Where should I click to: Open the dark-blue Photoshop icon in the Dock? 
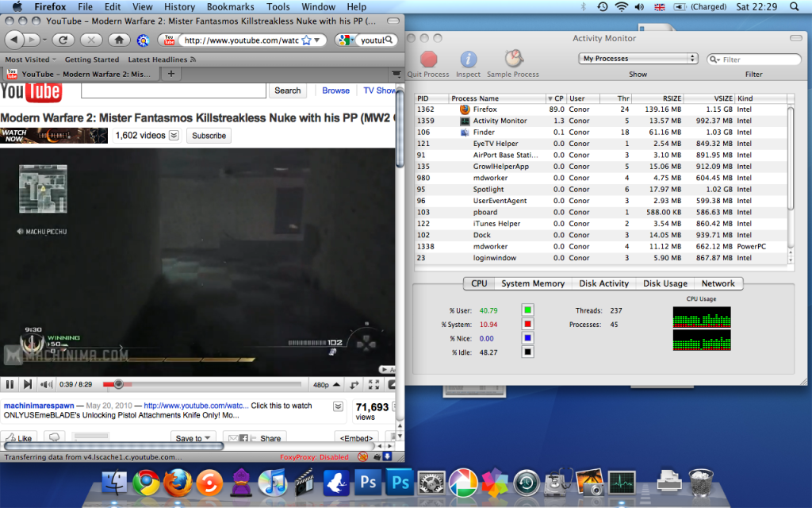coord(368,482)
